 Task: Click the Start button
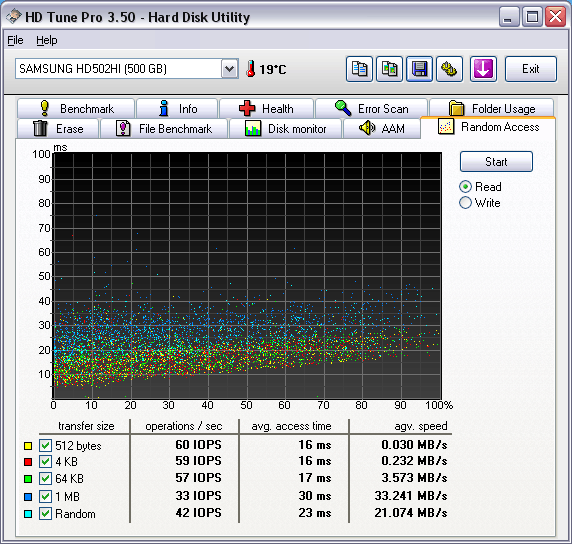click(496, 162)
